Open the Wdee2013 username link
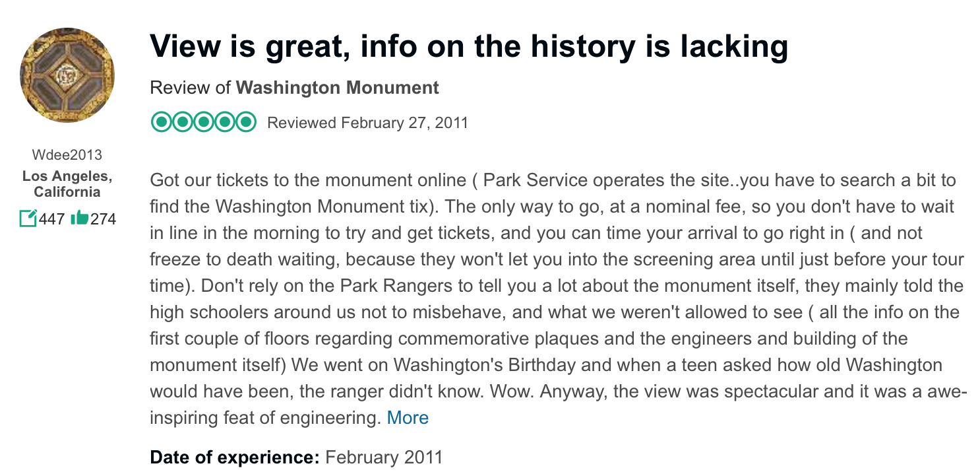The image size is (980, 474). point(67,155)
